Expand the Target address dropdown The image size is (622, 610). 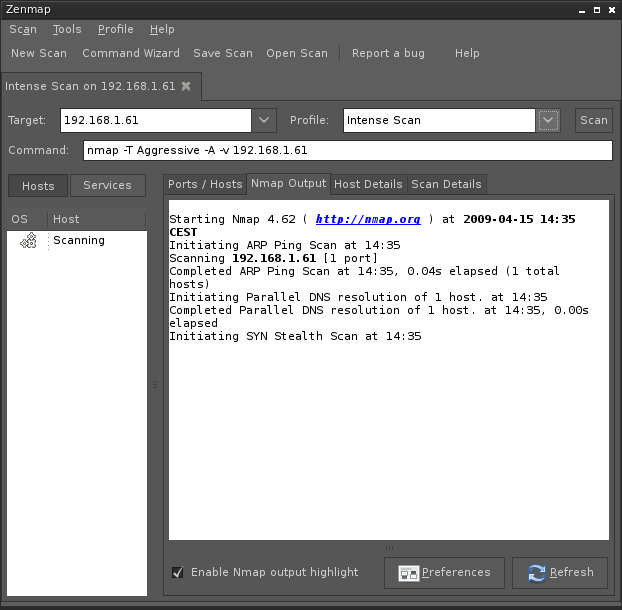[264, 120]
